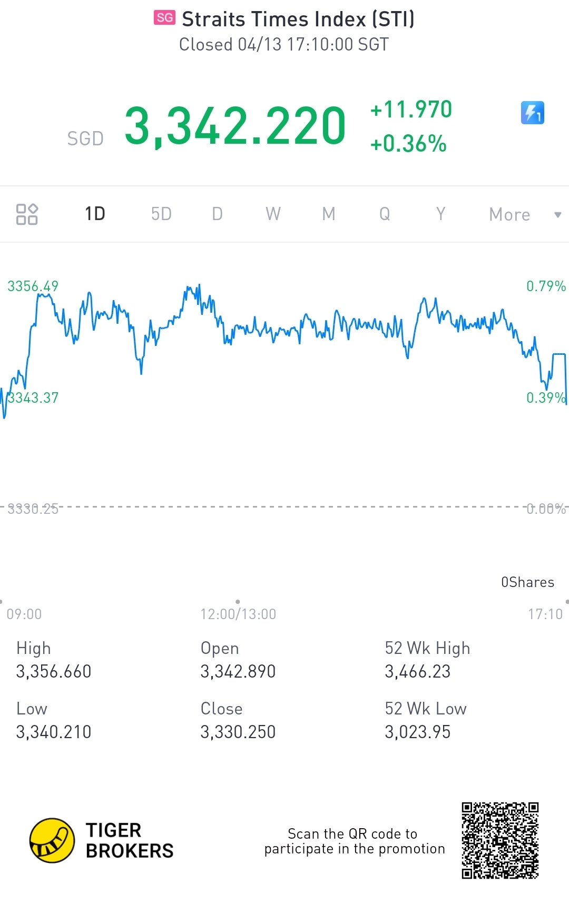Viewport: 569px width, 924px height.
Task: Switch to the 5D chart tab
Action: point(161,214)
